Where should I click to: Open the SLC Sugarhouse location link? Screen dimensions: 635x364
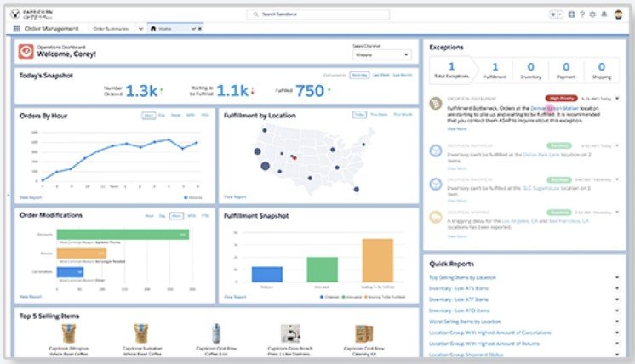tap(541, 188)
